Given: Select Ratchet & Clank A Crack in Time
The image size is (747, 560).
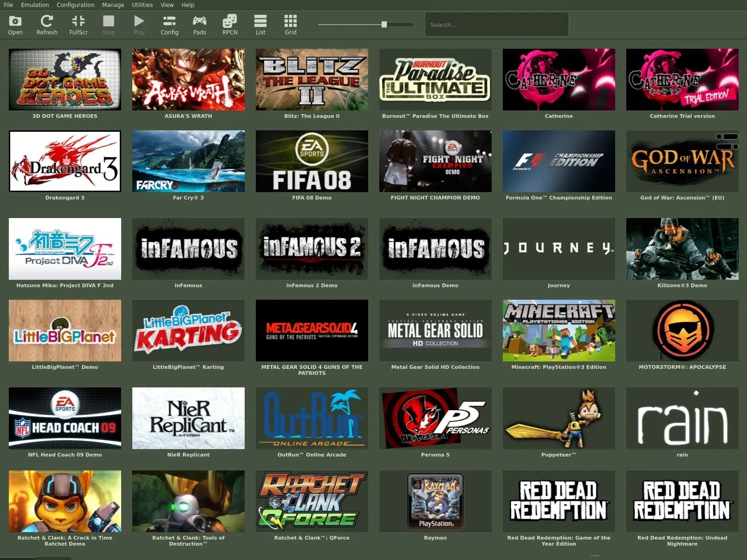Looking at the screenshot, I should coord(65,501).
